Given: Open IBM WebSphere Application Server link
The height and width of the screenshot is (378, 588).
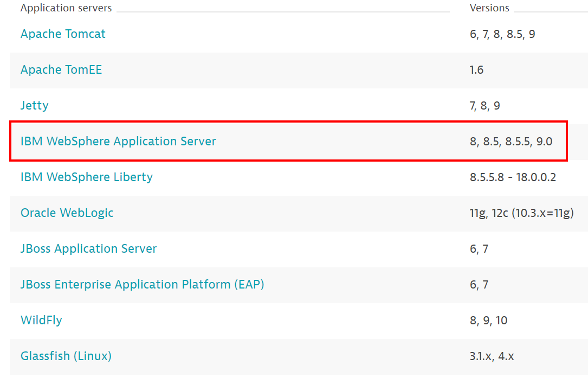Looking at the screenshot, I should click(118, 141).
